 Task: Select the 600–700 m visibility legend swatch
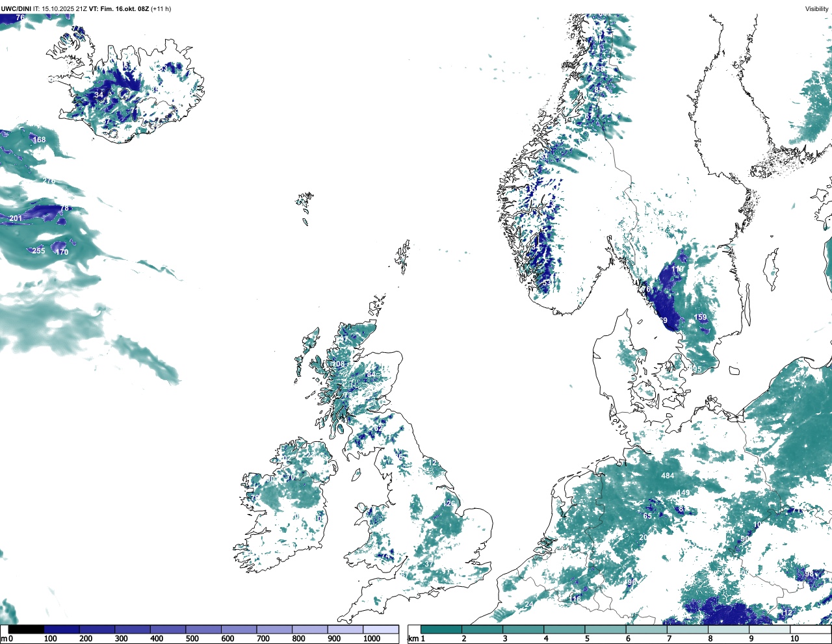[239, 629]
